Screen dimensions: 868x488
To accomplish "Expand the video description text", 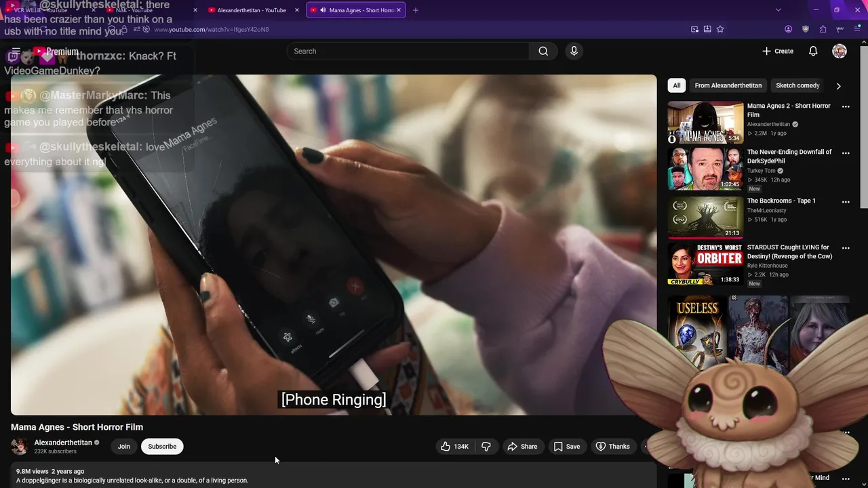I will pyautogui.click(x=132, y=481).
